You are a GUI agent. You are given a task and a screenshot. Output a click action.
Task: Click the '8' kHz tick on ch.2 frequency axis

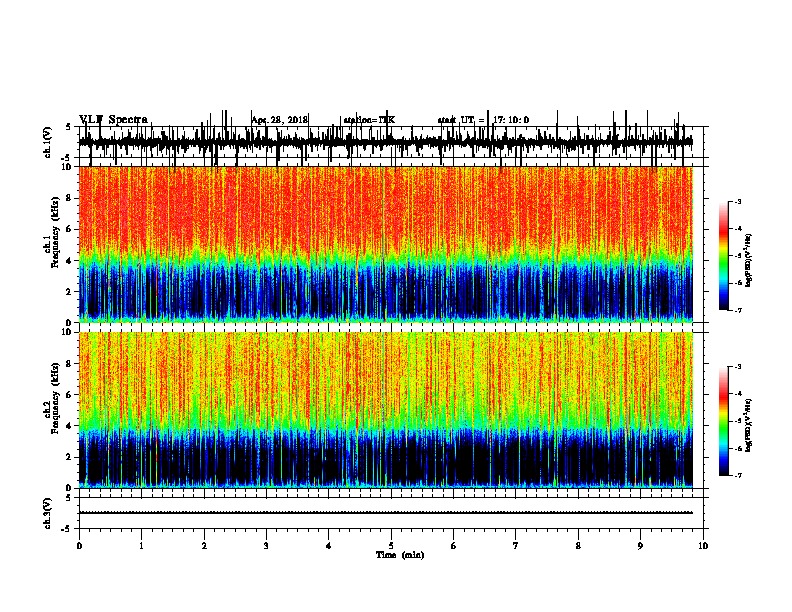[x=70, y=364]
